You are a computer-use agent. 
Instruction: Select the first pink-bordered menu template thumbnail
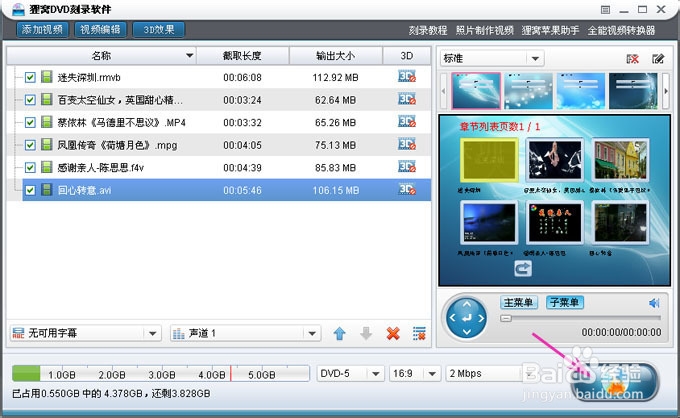(x=476, y=91)
